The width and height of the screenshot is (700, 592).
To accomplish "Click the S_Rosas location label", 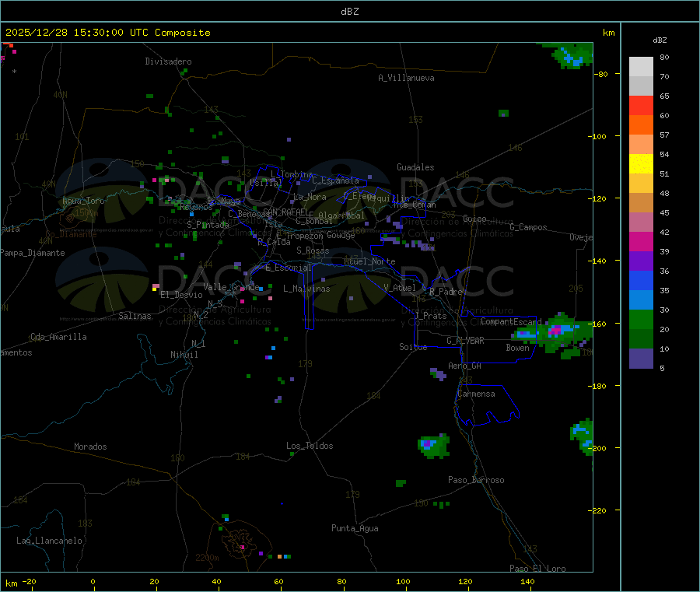I will (x=313, y=250).
